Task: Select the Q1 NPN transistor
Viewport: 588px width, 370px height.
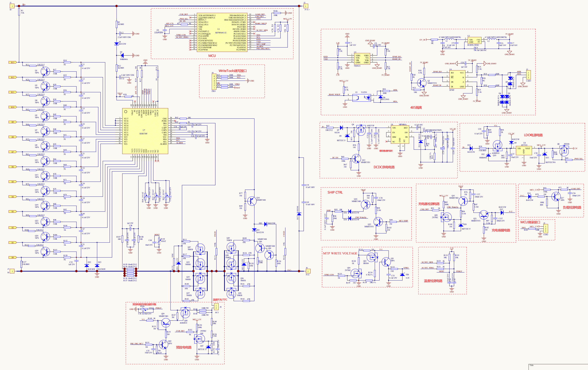Action: click(45, 71)
